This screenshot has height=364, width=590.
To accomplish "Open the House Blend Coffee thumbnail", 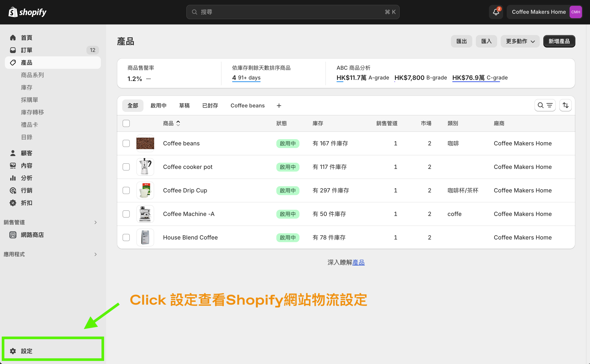I will 145,237.
